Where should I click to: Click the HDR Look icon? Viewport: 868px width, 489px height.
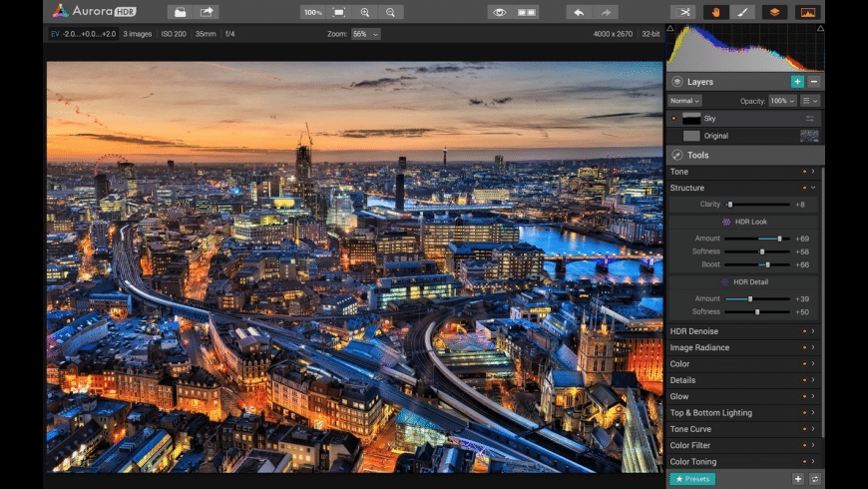pos(726,222)
